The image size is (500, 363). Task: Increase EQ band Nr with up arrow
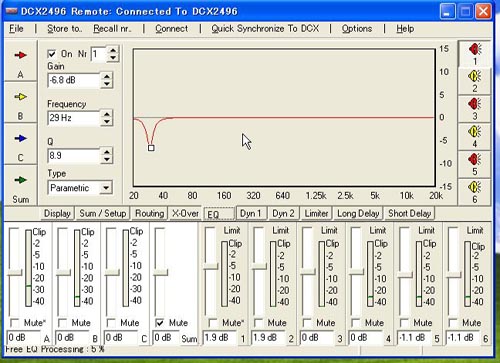click(113, 50)
